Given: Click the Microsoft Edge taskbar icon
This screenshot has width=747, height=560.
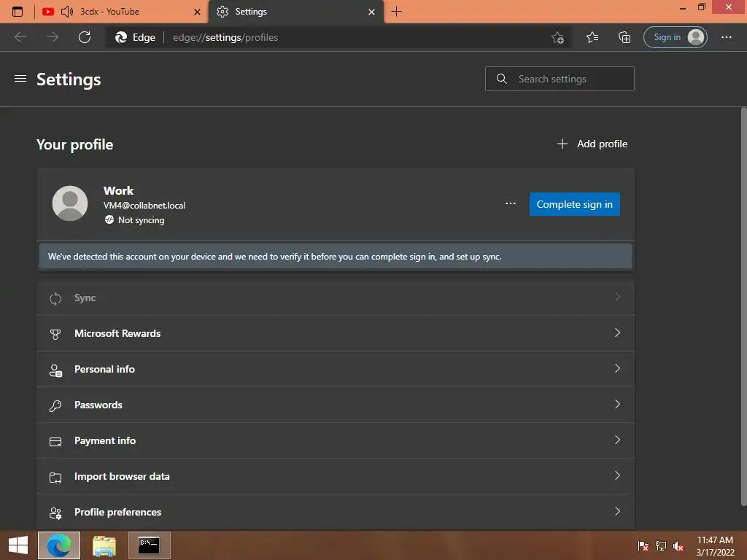Looking at the screenshot, I should (59, 545).
